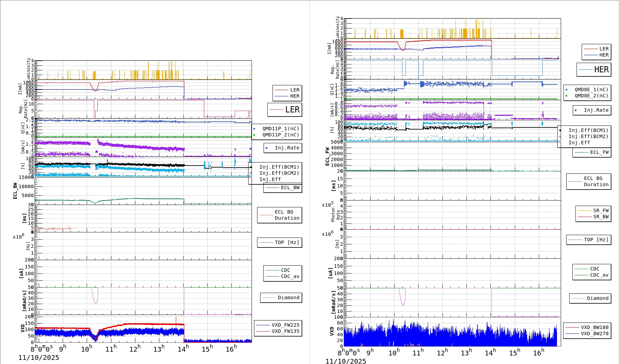Click the date label under left plot
Screen dimensions: 619x364
[39, 358]
